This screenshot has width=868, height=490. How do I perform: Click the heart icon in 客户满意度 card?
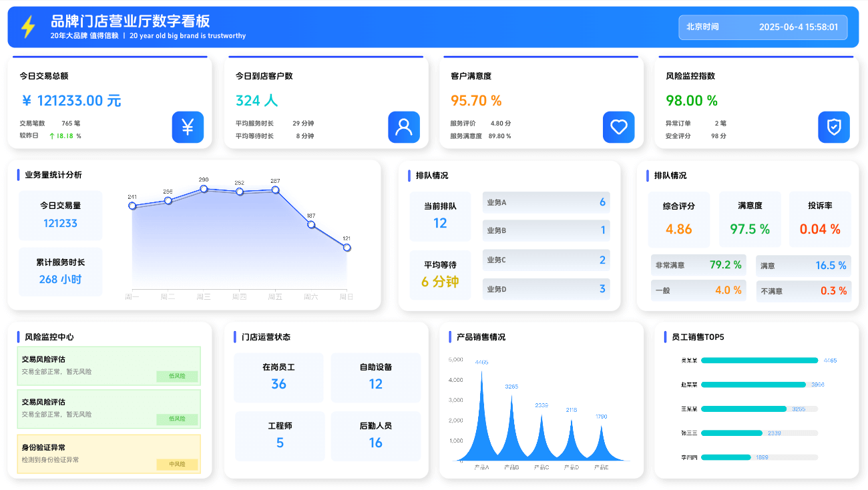pos(619,127)
